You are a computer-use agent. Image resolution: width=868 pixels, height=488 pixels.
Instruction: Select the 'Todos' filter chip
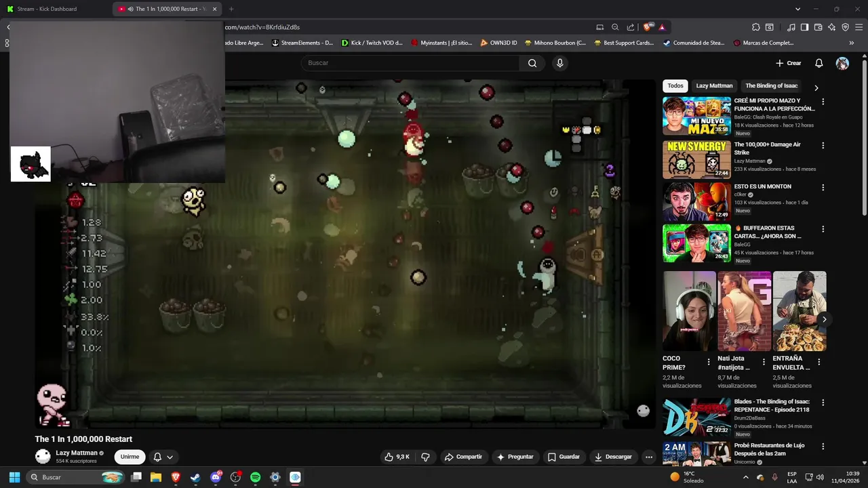[x=675, y=86]
